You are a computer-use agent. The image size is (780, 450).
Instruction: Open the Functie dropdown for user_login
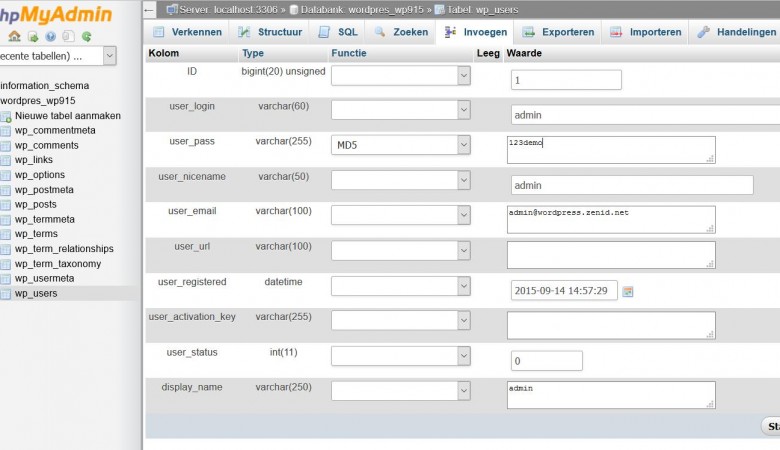coord(401,110)
